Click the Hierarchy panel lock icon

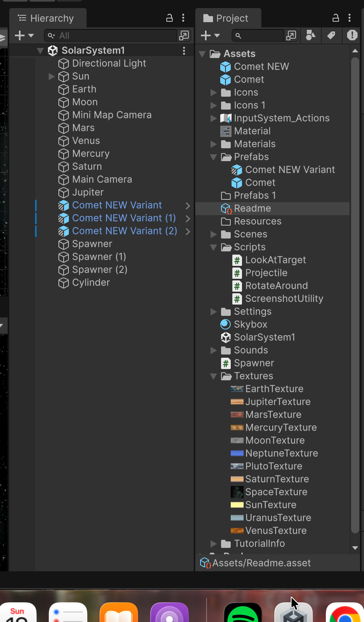pos(170,18)
